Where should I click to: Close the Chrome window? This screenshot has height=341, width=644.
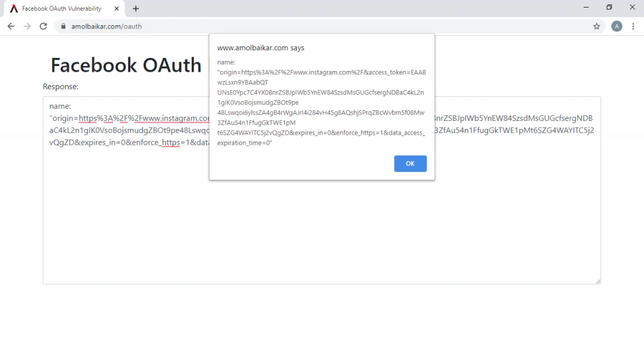[632, 8]
